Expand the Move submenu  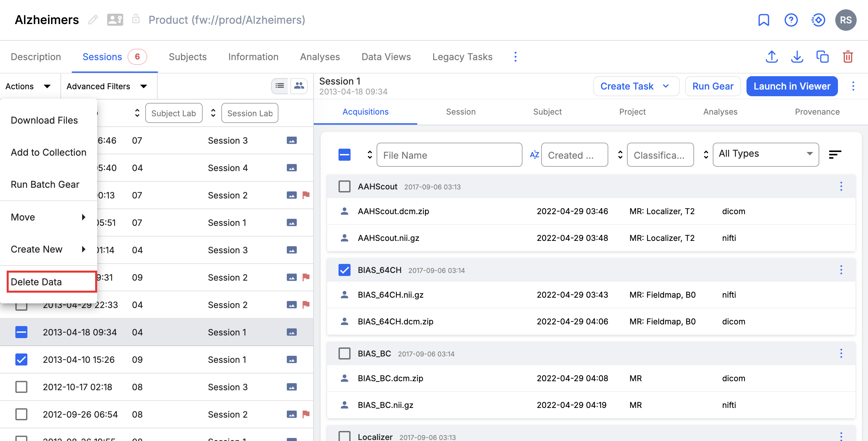click(x=48, y=217)
